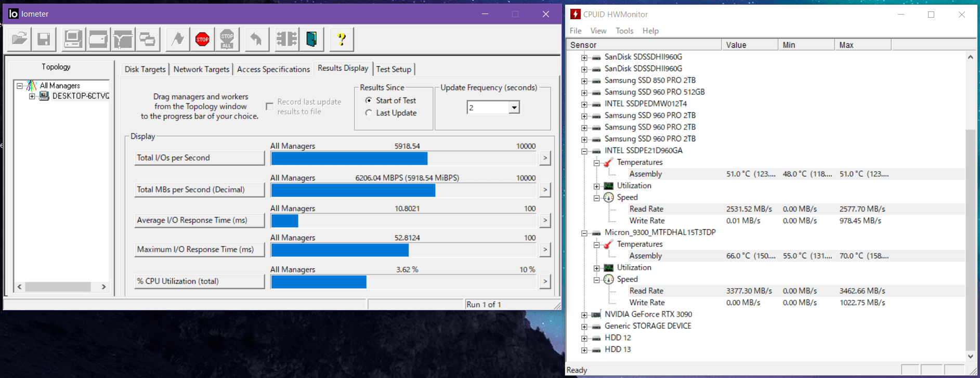Click the Utilization icon under Micron_9300
980x378 pixels.
pos(608,268)
